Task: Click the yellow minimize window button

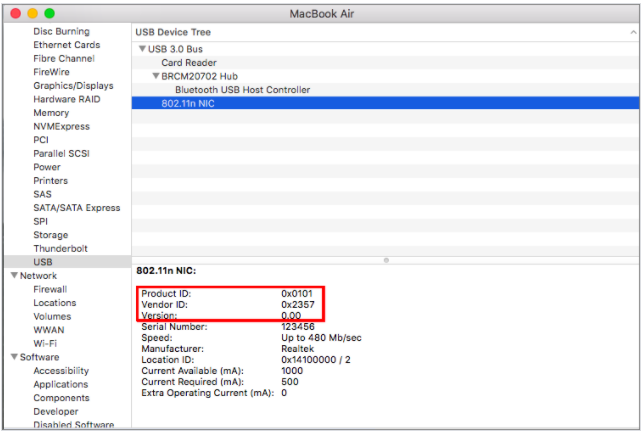Action: (31, 12)
